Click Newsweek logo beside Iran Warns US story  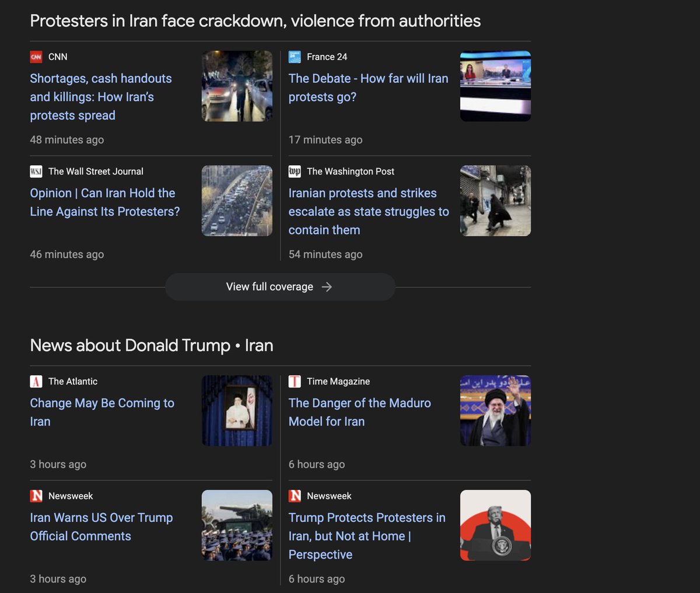pos(36,496)
